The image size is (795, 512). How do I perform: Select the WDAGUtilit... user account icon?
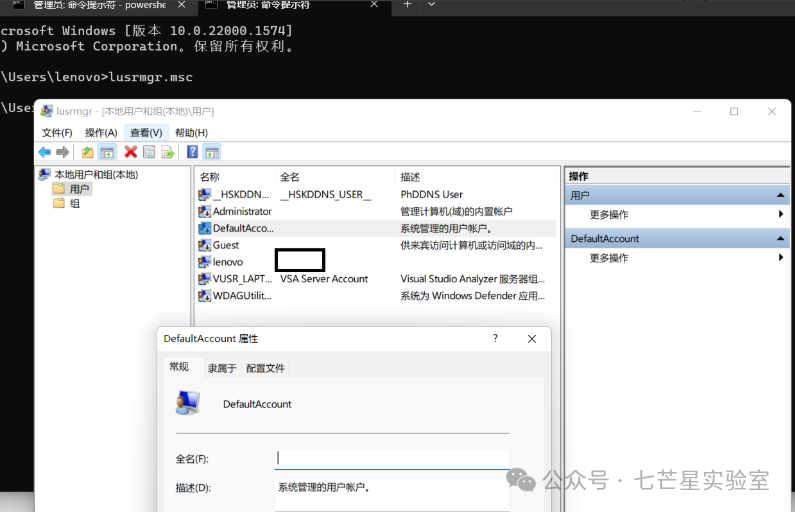[204, 296]
